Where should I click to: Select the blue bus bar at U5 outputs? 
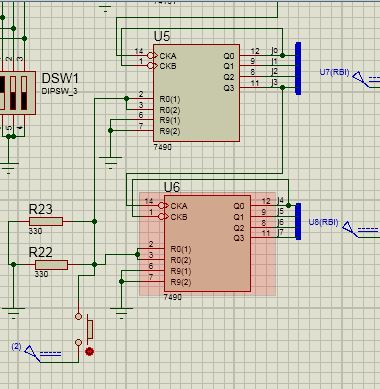coord(298,68)
